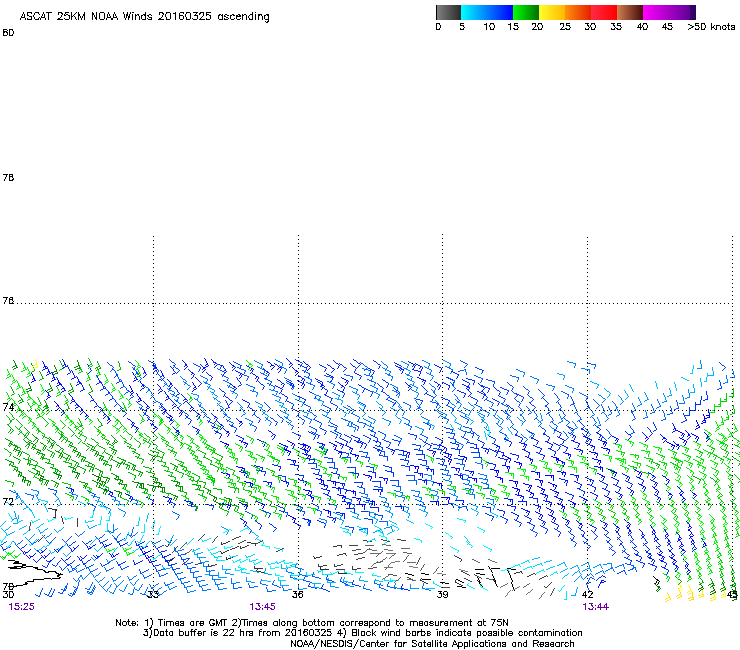Click the '39' longitude label on bottom axis

point(442,594)
